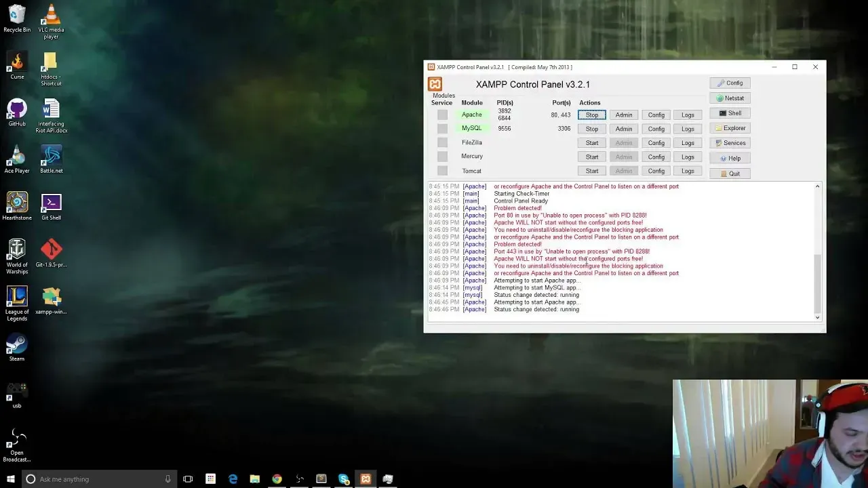Toggle the Apache service checkbox
The height and width of the screenshot is (488, 868).
pyautogui.click(x=442, y=115)
